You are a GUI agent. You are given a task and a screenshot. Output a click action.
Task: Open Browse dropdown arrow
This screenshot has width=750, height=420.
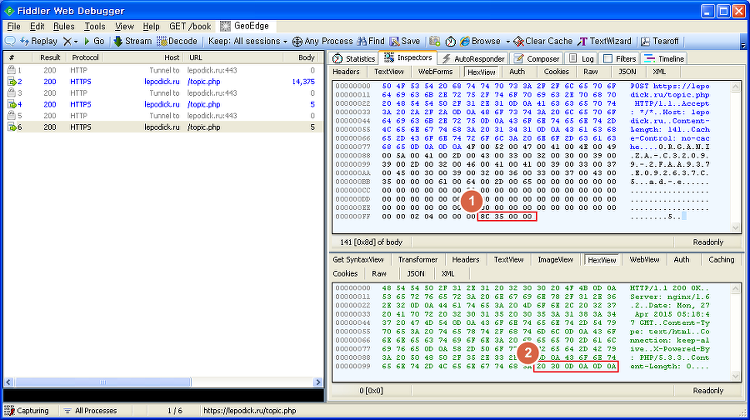coord(507,42)
